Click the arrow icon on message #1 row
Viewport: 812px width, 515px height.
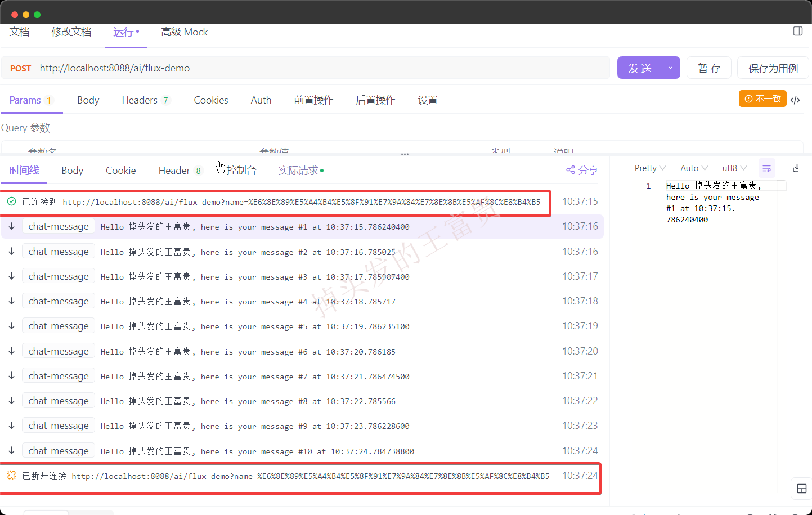point(11,226)
